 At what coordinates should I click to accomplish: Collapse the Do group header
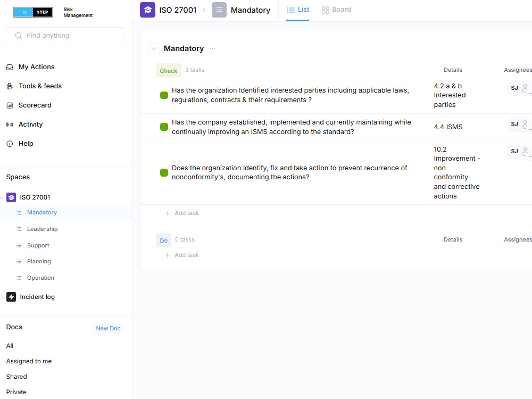(163, 240)
